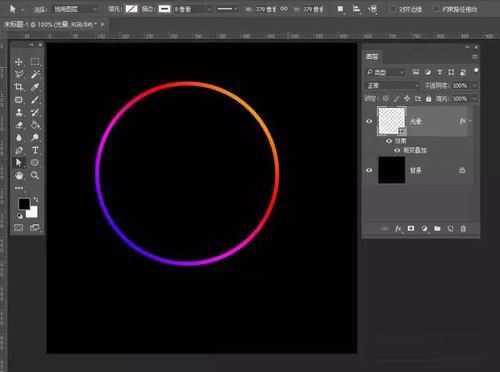Select the Move tool
This screenshot has height=372, width=500.
point(19,62)
